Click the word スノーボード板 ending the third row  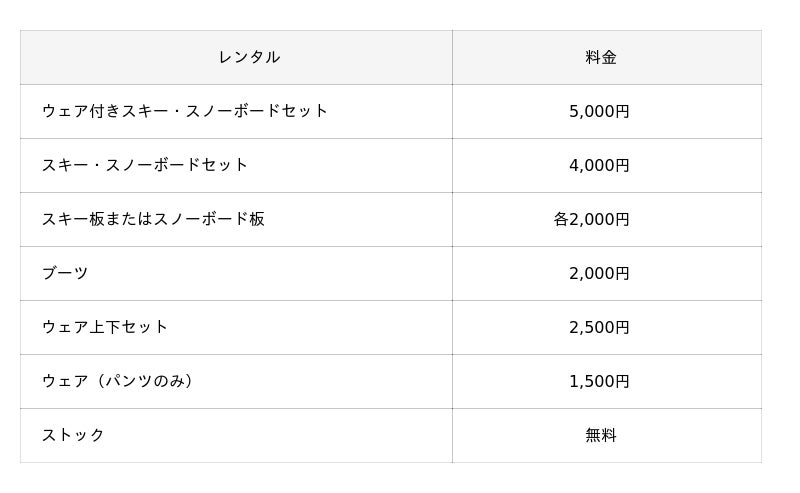click(x=209, y=219)
